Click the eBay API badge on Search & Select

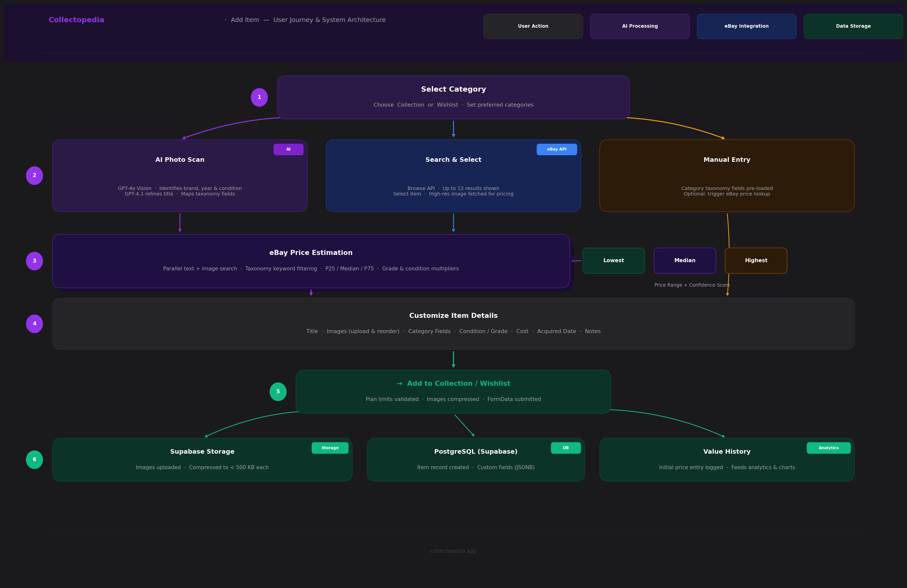point(557,149)
